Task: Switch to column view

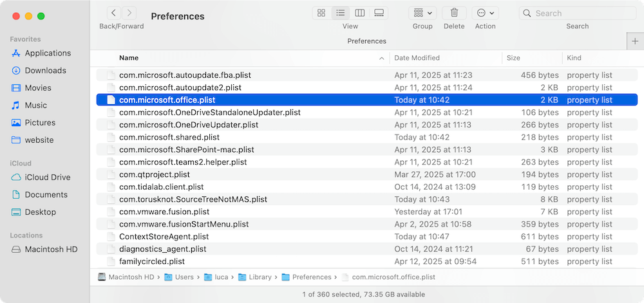Action: [360, 13]
